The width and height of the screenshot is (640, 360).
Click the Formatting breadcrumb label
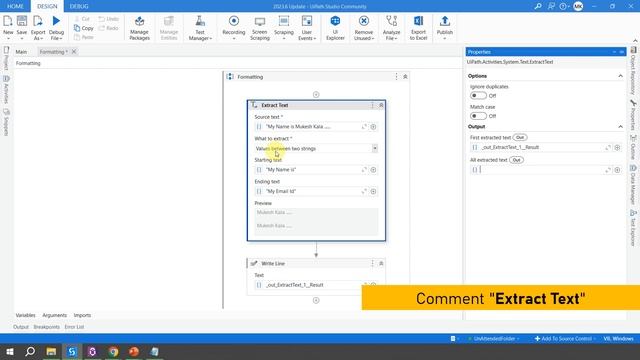coord(28,63)
